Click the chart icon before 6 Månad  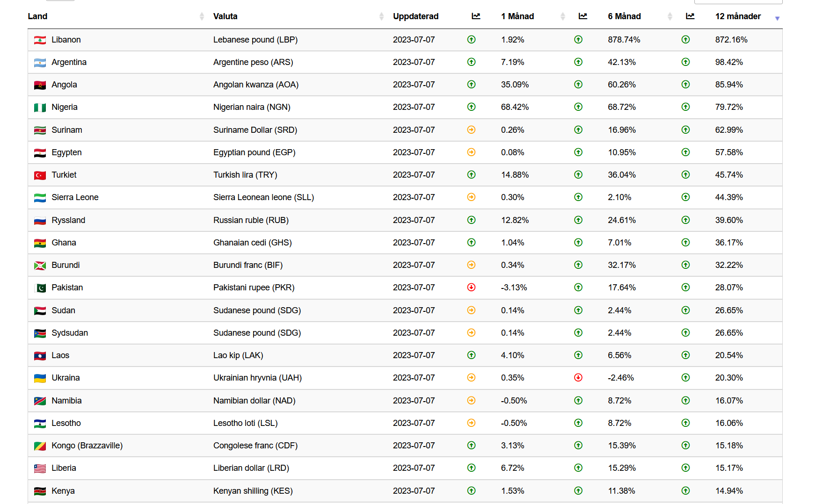tap(583, 16)
